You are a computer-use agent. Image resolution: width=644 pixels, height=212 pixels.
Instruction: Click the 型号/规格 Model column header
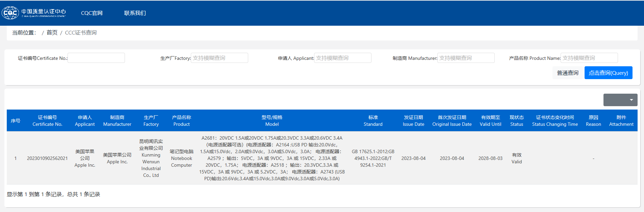[x=272, y=121]
